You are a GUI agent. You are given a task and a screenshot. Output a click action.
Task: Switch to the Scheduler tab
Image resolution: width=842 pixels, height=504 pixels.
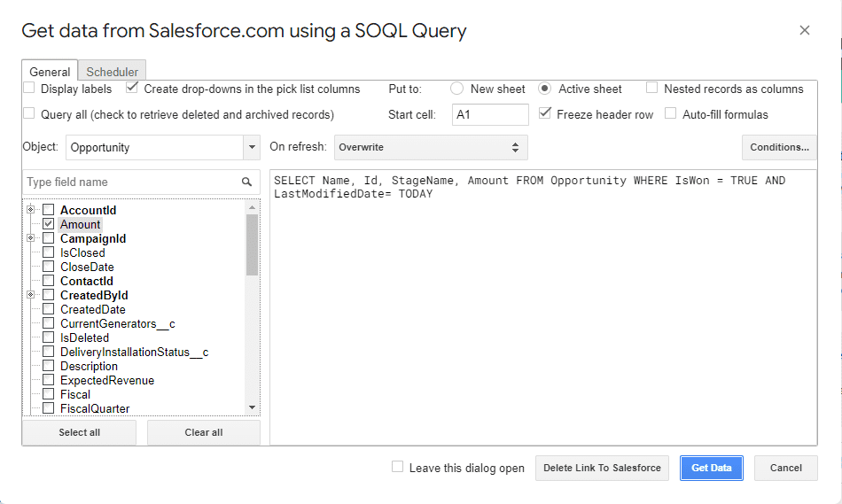click(x=112, y=72)
